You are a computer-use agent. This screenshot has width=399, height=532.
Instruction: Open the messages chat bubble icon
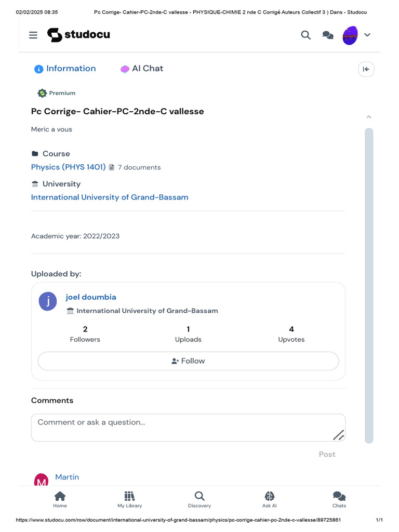[328, 35]
